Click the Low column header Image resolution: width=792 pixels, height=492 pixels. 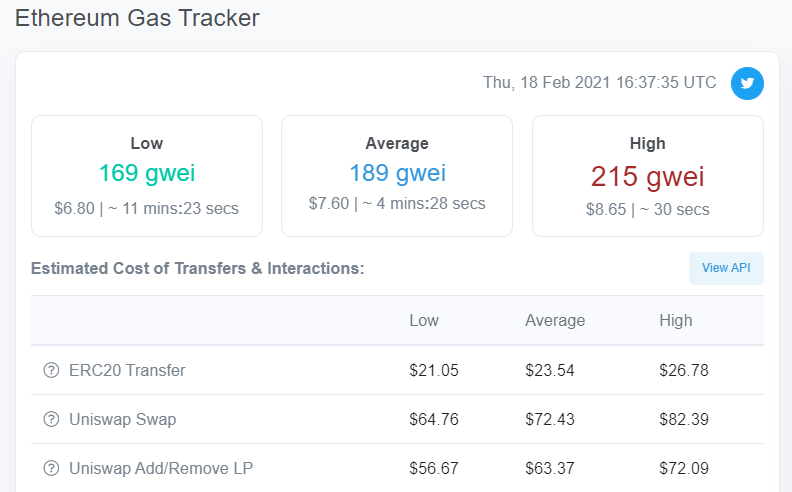pos(424,320)
